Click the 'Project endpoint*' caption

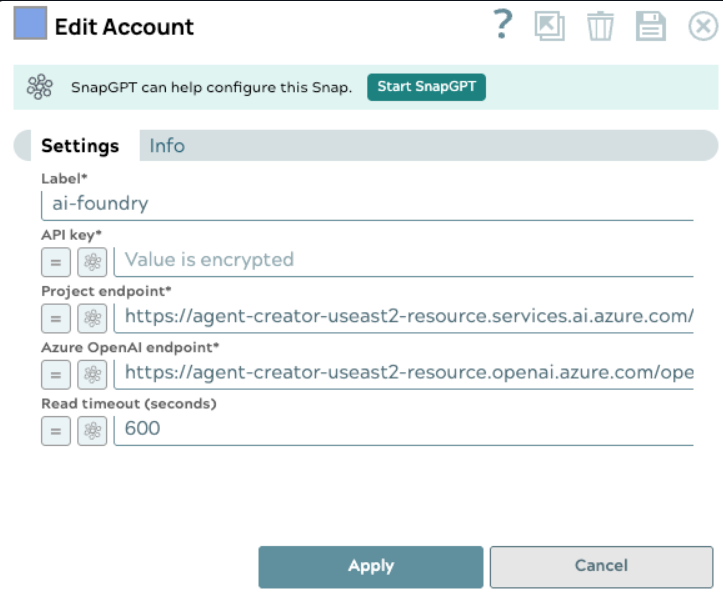(106, 291)
